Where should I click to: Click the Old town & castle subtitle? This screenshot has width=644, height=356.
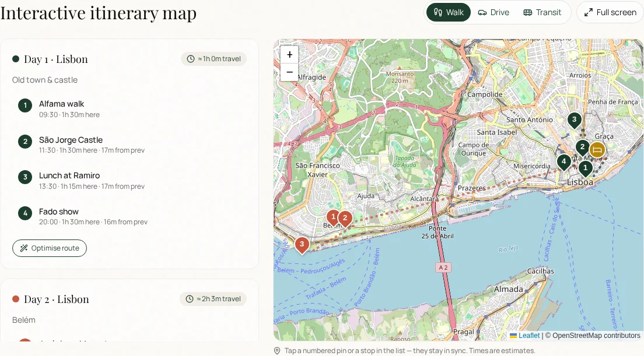(45, 80)
